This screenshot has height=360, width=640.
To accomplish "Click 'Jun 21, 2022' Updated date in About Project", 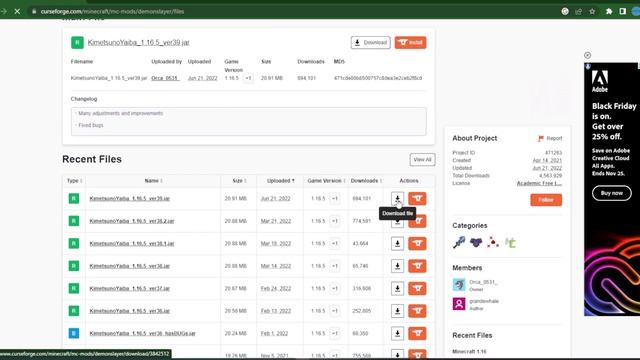I will coord(547,168).
